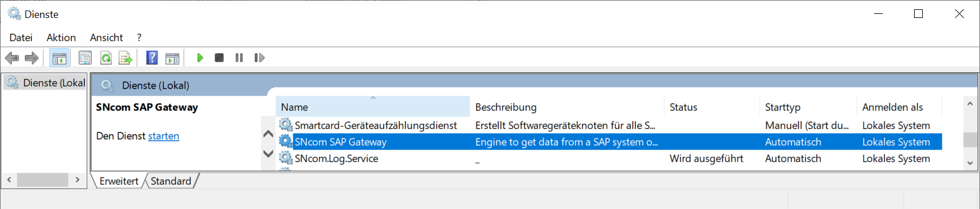Open the Aktion menu

click(x=61, y=38)
